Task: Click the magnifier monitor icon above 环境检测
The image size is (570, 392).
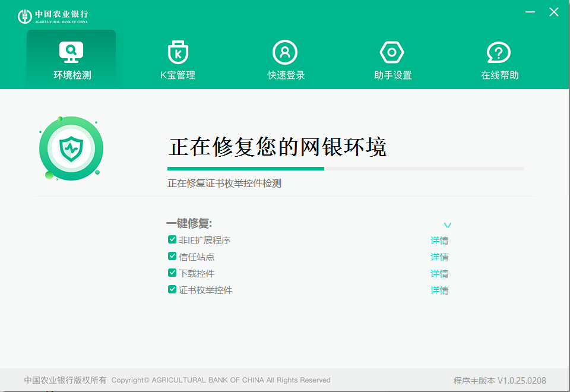Action: coord(71,52)
